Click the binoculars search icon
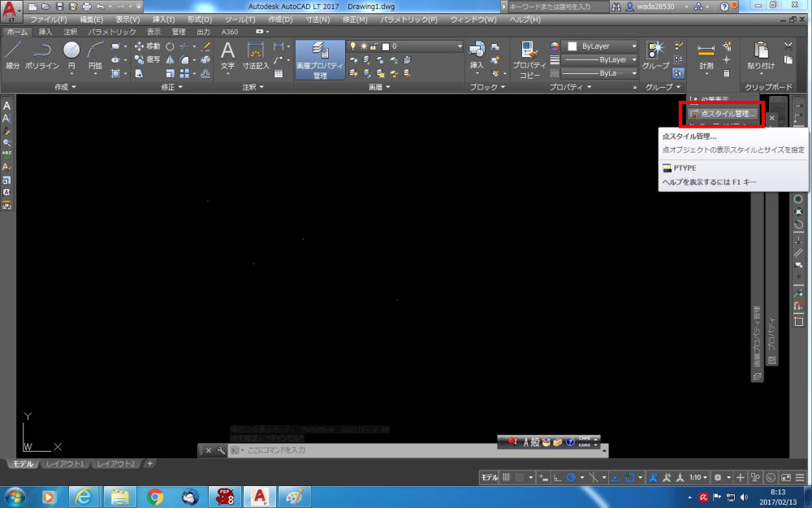The image size is (812, 508). 616,7
